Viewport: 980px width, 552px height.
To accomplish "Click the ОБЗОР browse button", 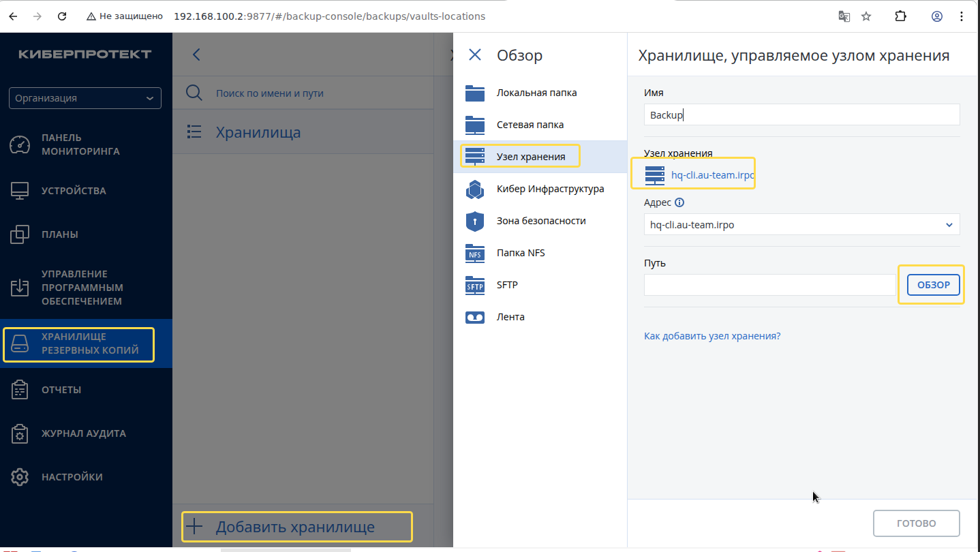I will 933,285.
